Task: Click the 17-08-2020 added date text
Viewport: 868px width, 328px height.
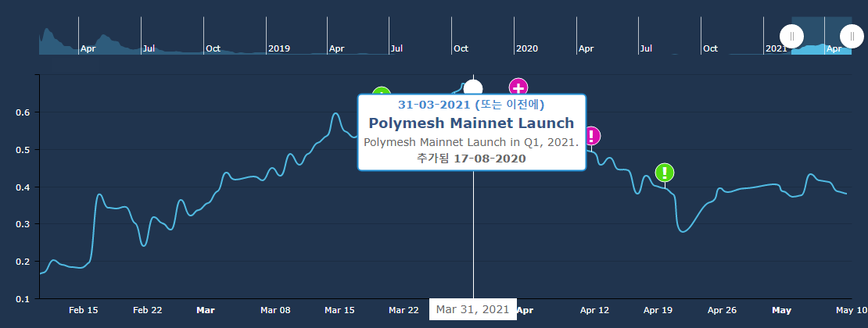Action: (x=490, y=159)
